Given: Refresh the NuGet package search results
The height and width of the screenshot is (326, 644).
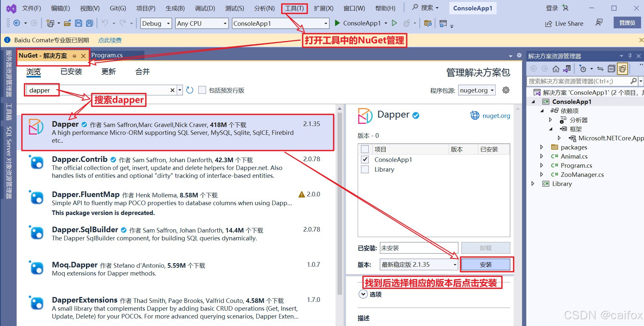Looking at the screenshot, I should (189, 90).
